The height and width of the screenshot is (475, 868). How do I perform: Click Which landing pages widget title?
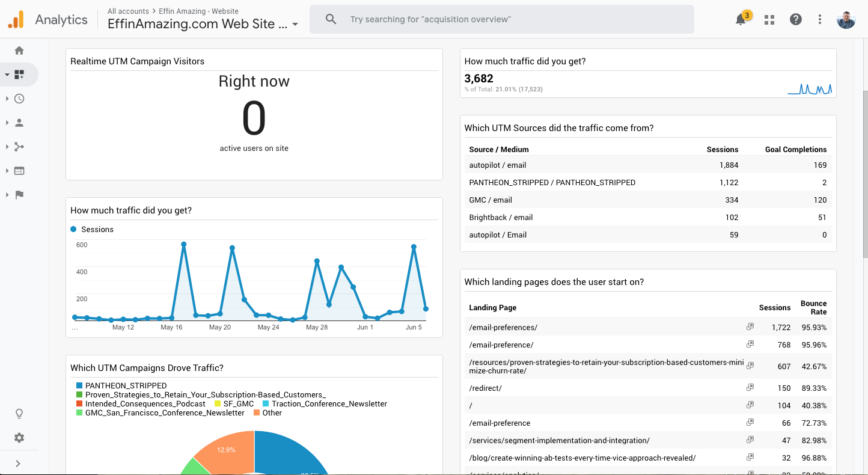click(554, 282)
